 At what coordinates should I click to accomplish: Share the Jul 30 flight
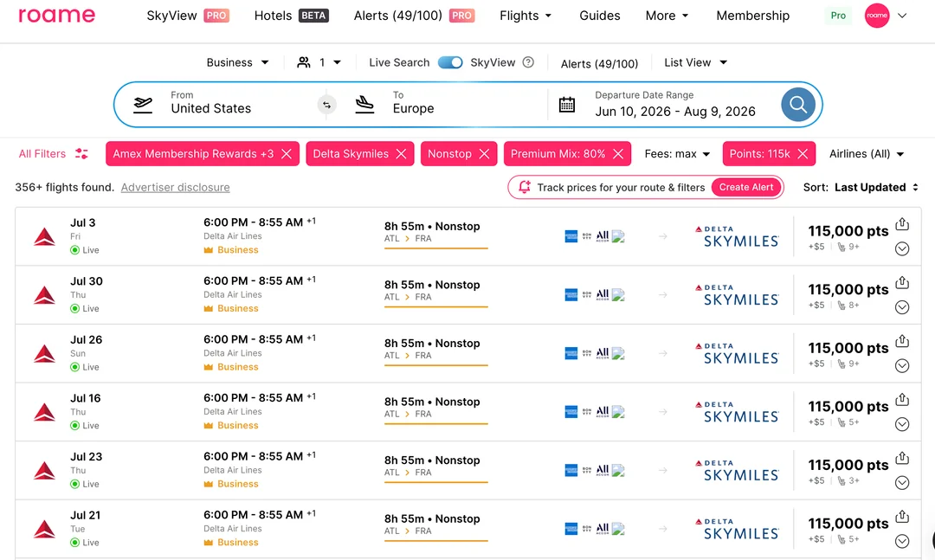(x=902, y=283)
